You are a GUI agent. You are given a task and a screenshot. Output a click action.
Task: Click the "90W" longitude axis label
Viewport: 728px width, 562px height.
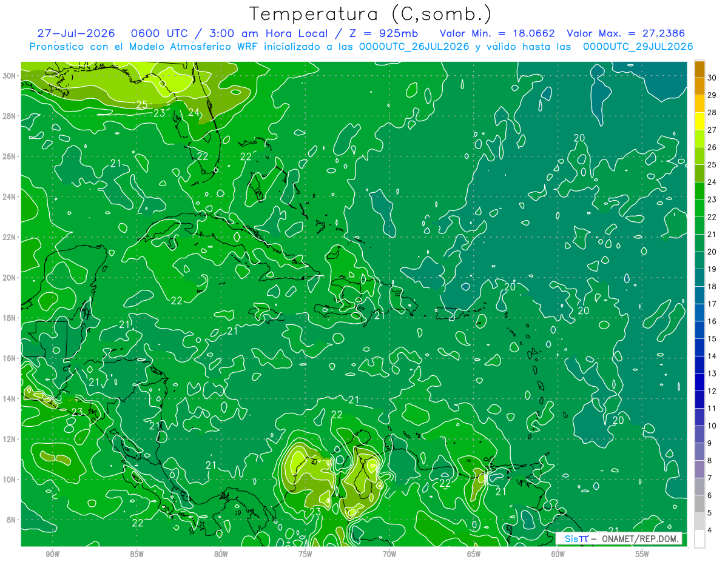[x=52, y=554]
